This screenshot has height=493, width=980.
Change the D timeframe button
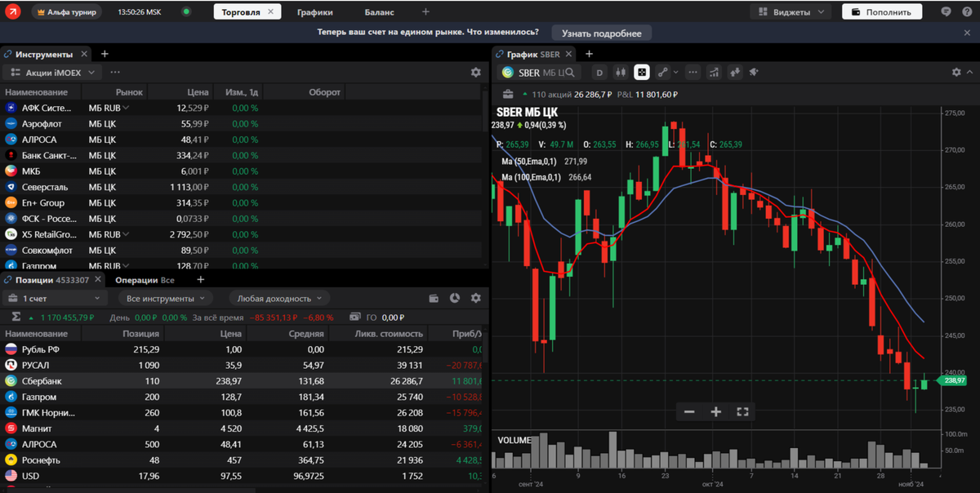coord(599,73)
